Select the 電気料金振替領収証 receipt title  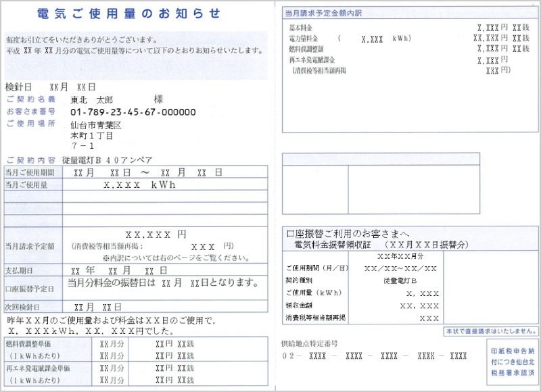[333, 245]
